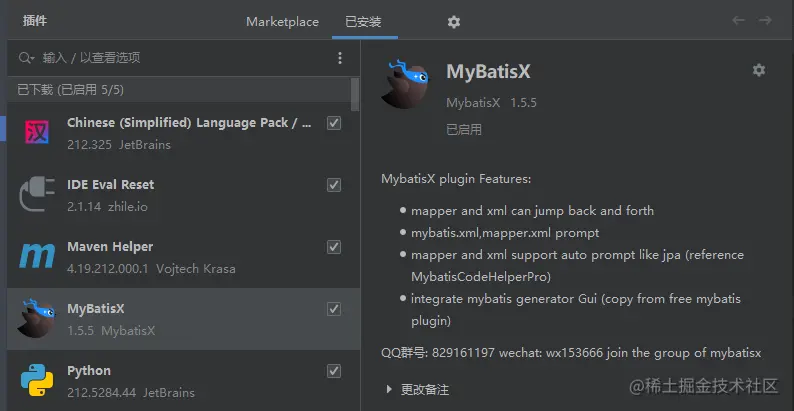Click 212.5284.44 JetBrains version text
This screenshot has height=411, width=794.
coord(131,393)
